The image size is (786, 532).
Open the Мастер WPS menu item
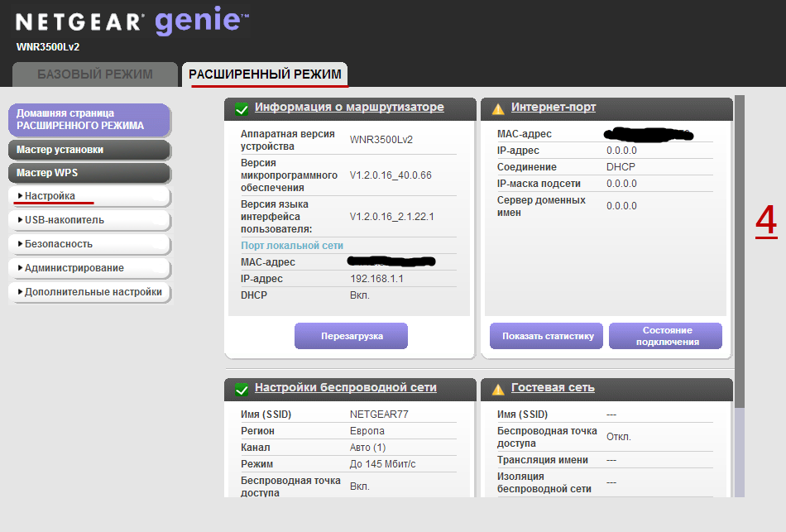[x=89, y=172]
